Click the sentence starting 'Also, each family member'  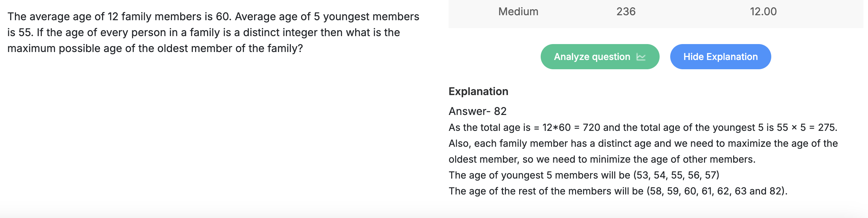(643, 143)
